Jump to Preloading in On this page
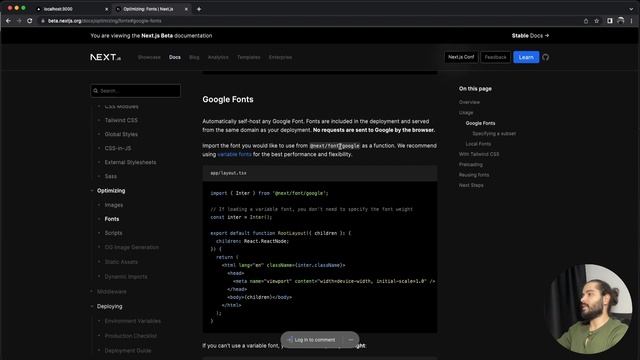The height and width of the screenshot is (360, 640). click(471, 164)
